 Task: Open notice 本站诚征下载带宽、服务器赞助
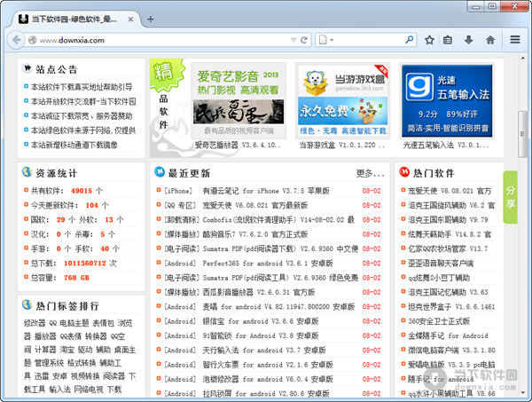pyautogui.click(x=82, y=116)
